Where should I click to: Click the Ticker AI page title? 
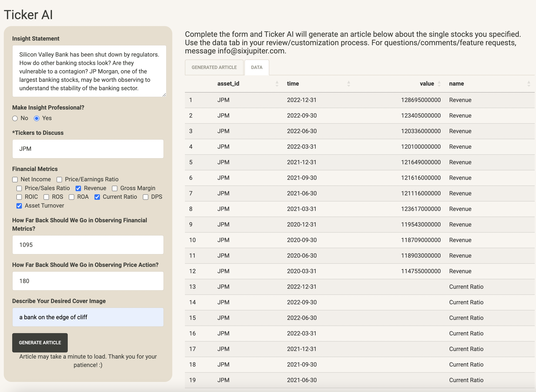tap(28, 15)
